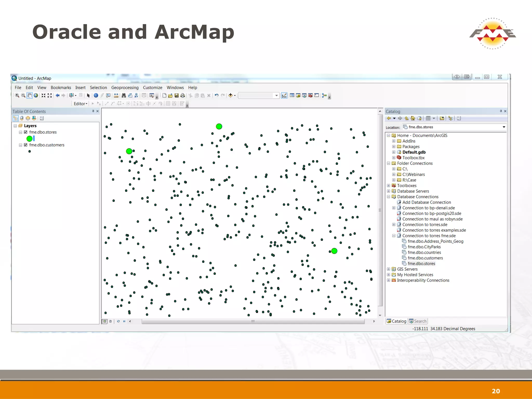Open the File menu
Image resolution: width=532 pixels, height=399 pixels.
[18, 88]
